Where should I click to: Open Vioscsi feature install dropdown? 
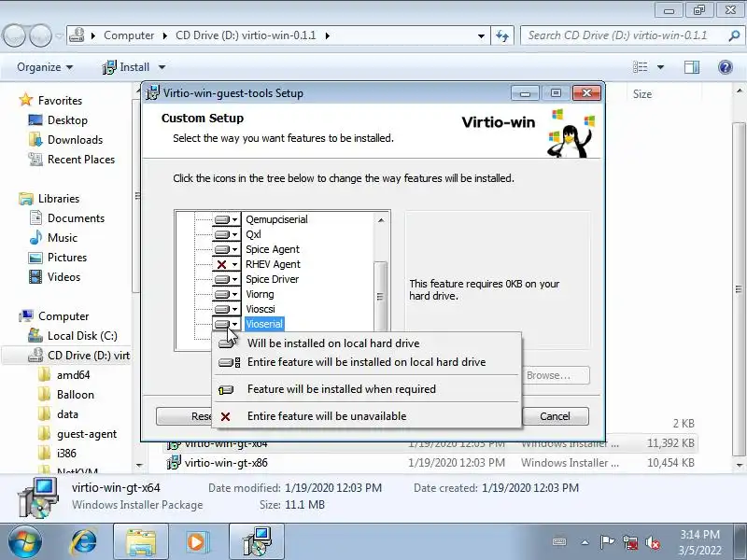(226, 309)
